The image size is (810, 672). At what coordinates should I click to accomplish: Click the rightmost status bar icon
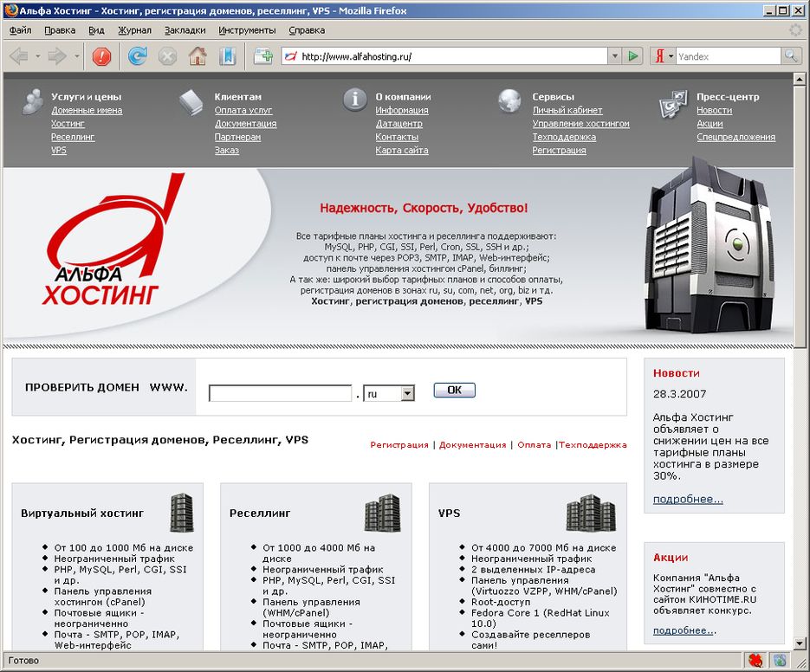point(780,660)
